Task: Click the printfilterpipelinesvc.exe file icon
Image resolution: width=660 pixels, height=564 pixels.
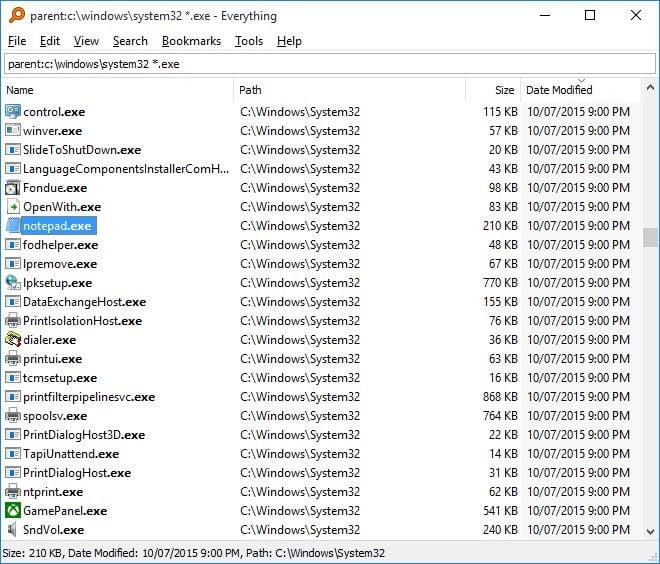Action: click(13, 396)
